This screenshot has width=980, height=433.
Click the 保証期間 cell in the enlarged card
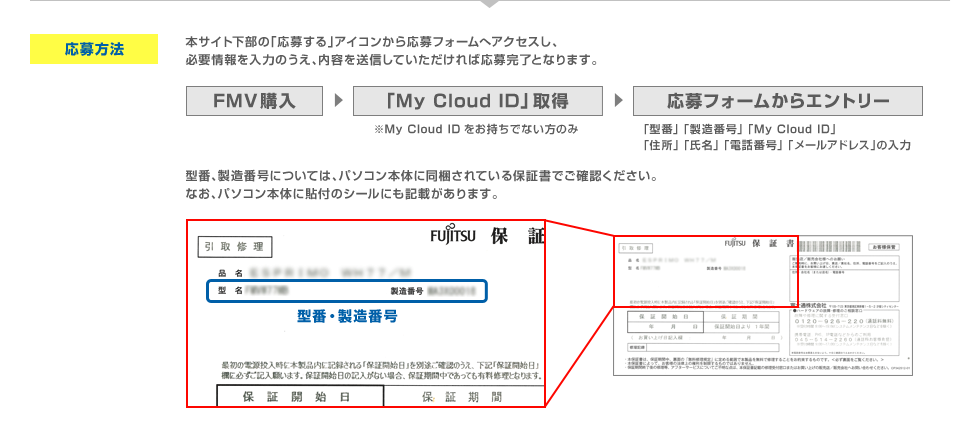(463, 396)
